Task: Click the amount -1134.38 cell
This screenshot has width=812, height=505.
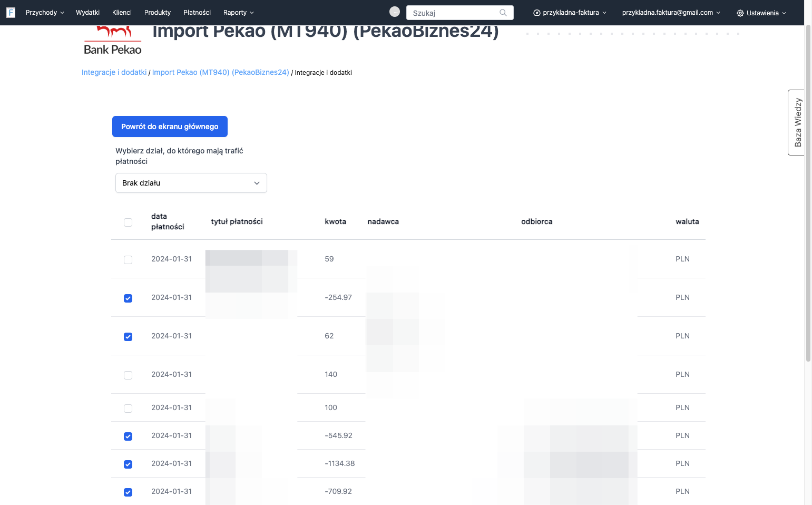Action: pyautogui.click(x=340, y=463)
